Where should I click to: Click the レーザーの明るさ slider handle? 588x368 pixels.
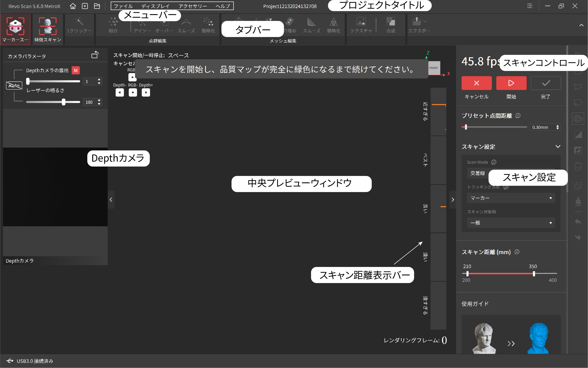click(64, 102)
